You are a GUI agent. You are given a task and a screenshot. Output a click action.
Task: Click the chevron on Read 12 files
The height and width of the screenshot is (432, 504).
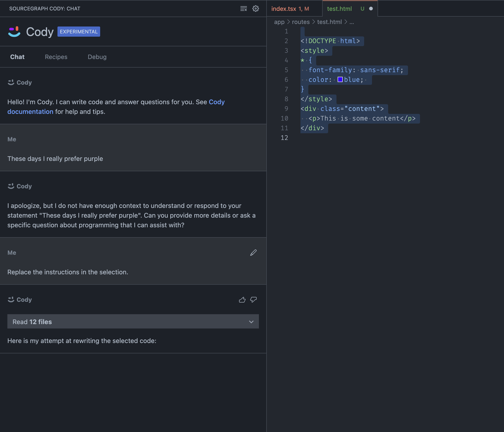pyautogui.click(x=251, y=322)
